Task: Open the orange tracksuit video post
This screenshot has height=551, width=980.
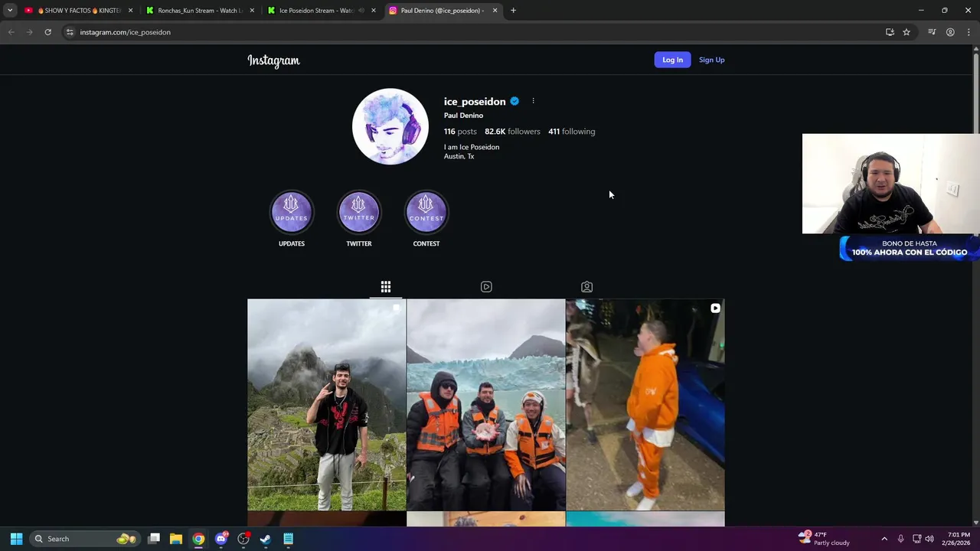Action: [645, 405]
